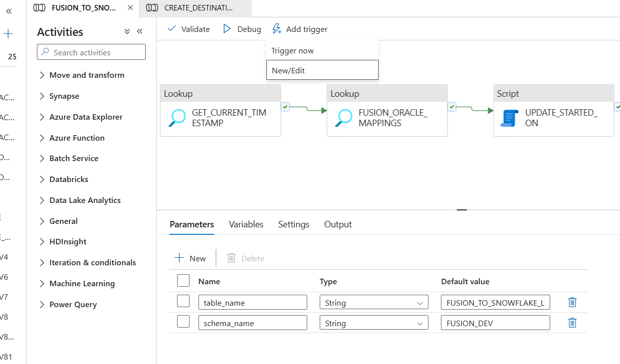Click New parameter button
The width and height of the screenshot is (620, 364).
(x=190, y=258)
